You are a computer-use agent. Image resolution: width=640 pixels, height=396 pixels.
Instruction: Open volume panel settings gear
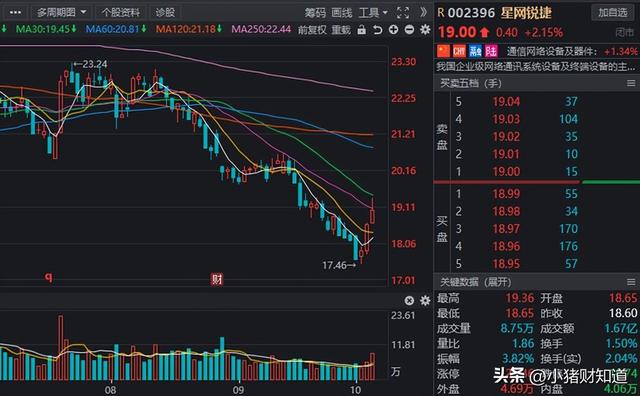tap(425, 301)
